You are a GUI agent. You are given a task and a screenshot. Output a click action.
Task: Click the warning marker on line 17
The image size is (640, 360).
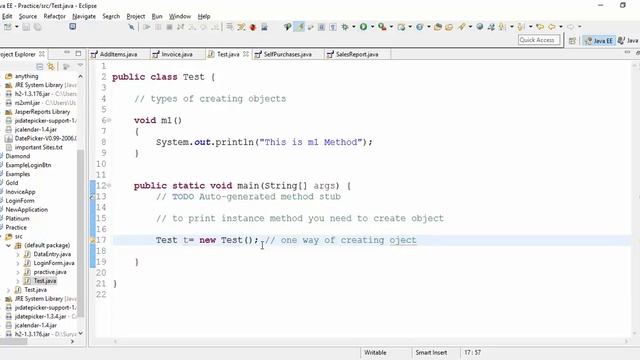click(93, 240)
